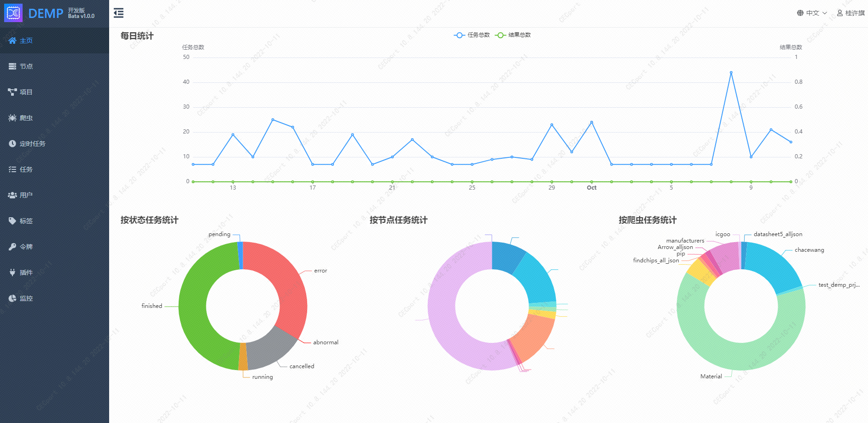Open the 任务 menu item

point(54,169)
